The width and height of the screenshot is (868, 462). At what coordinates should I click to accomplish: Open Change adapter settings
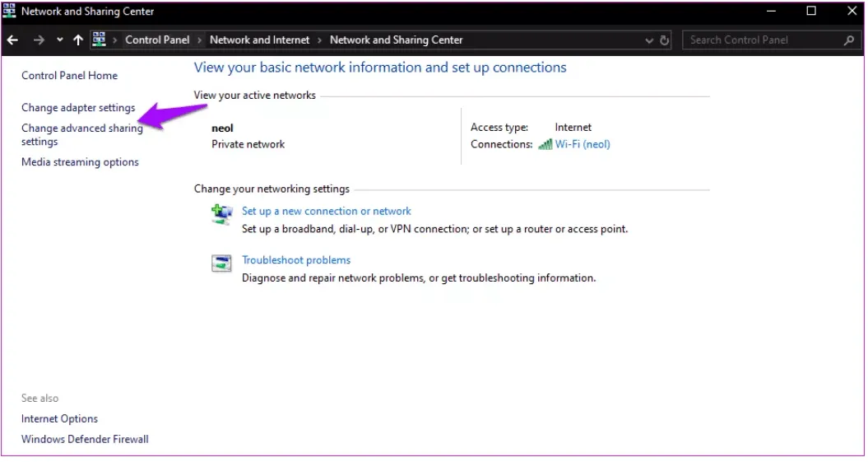(78, 108)
